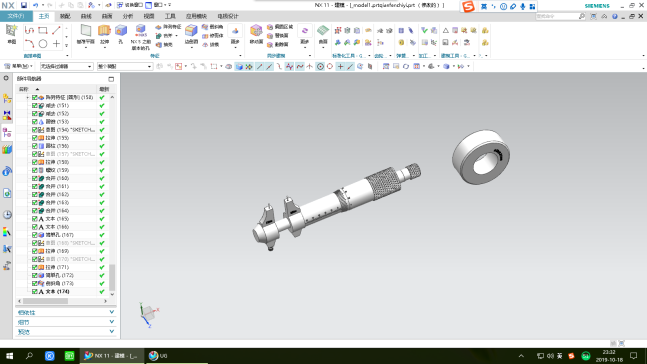Viewport: 647px width, 364px height.
Task: Select the Line sketch tool
Action: pyautogui.click(x=56, y=30)
